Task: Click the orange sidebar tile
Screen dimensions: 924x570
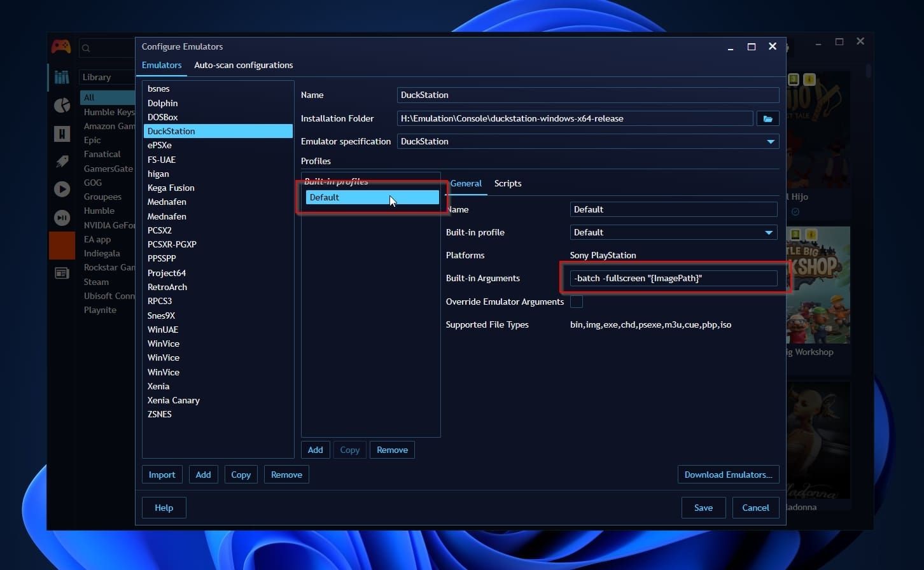Action: pyautogui.click(x=62, y=246)
